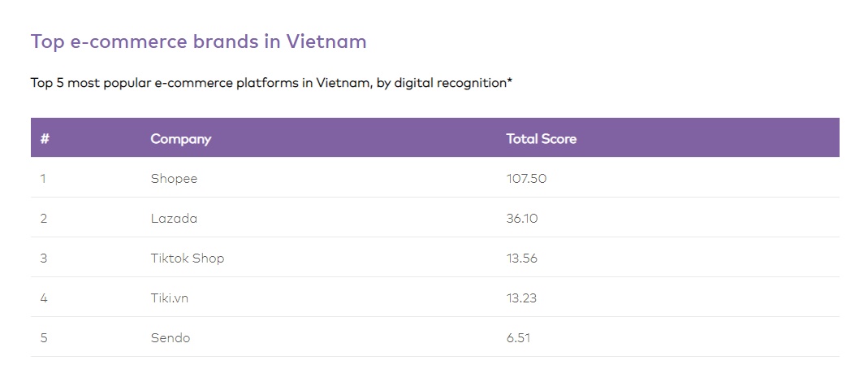Select the 'Total Score' column header

[x=542, y=138]
